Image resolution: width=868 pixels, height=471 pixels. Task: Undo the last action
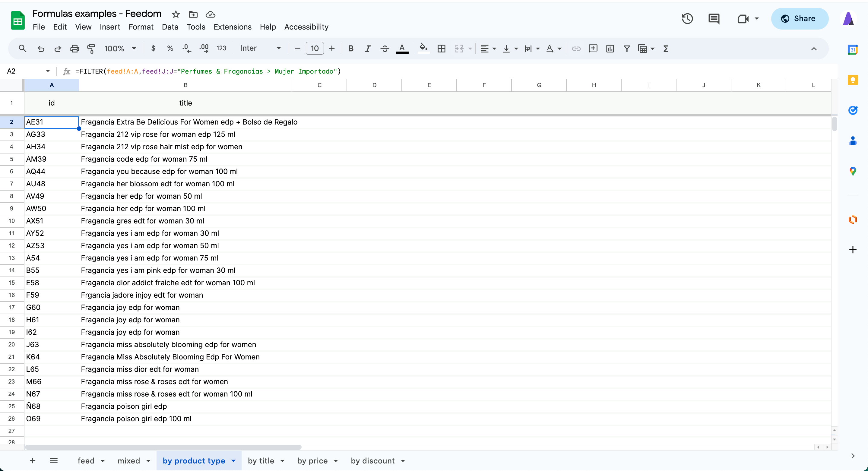point(41,49)
